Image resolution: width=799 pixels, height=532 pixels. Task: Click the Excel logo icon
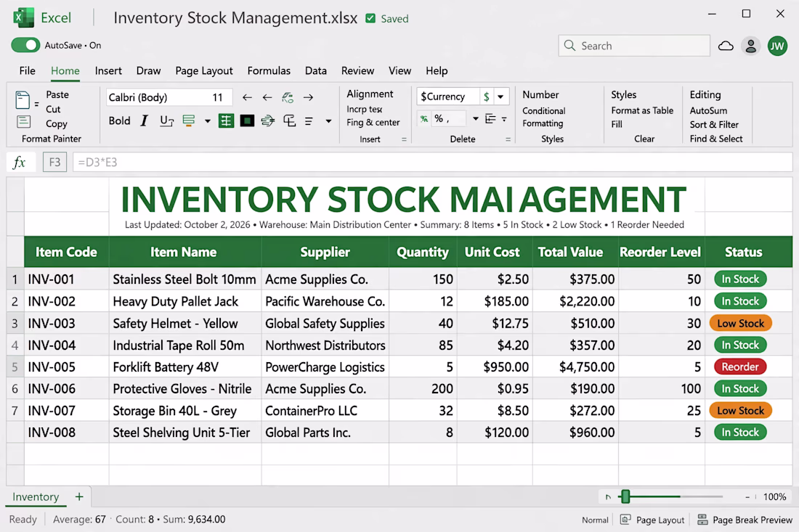pyautogui.click(x=23, y=18)
